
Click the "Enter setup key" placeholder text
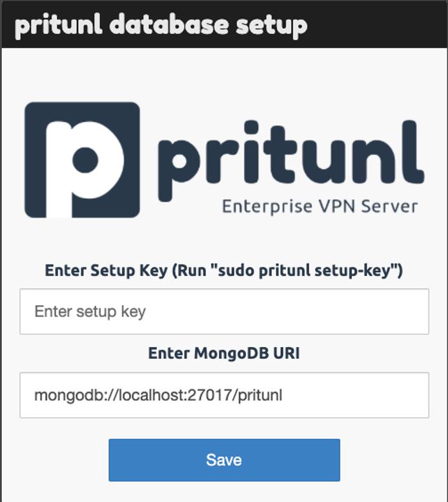click(x=90, y=312)
